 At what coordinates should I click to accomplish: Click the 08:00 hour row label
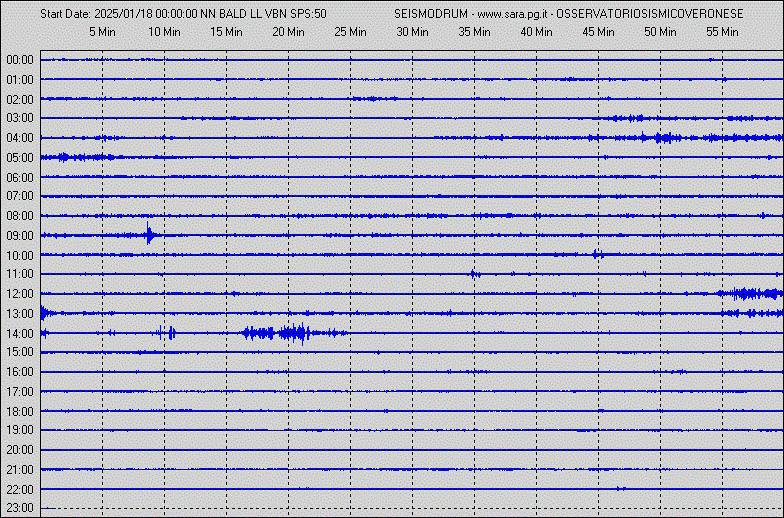tap(20, 216)
